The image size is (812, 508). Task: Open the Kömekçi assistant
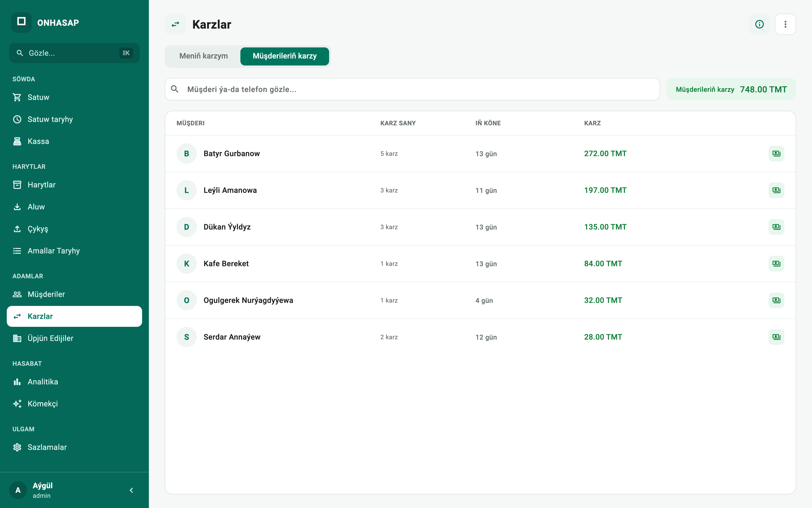click(74, 404)
